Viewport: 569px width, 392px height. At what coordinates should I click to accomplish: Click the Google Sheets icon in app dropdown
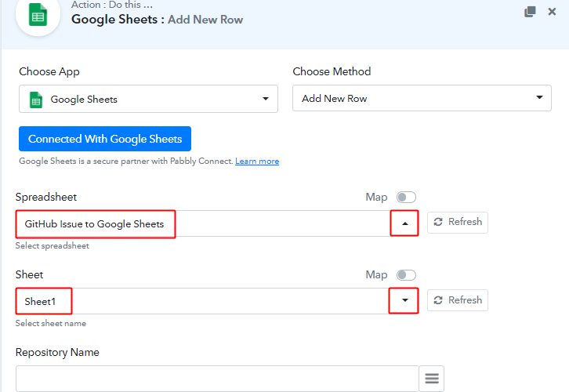36,100
